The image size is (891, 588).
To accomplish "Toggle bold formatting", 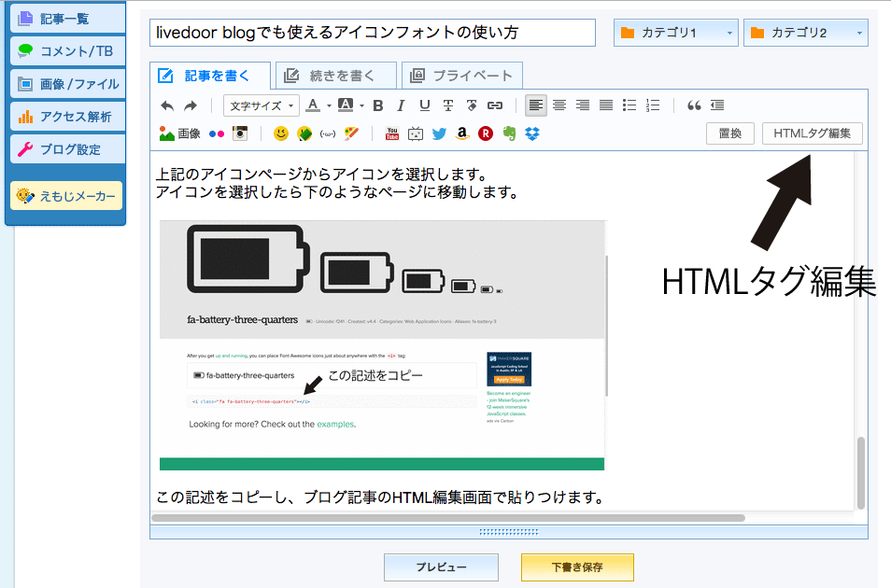I will click(378, 105).
